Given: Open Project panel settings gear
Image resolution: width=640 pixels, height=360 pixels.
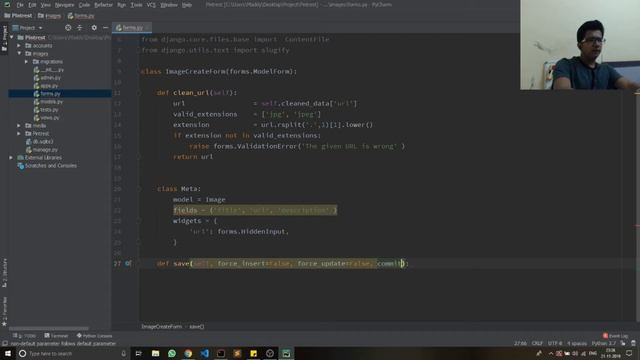Looking at the screenshot, I should [94, 28].
